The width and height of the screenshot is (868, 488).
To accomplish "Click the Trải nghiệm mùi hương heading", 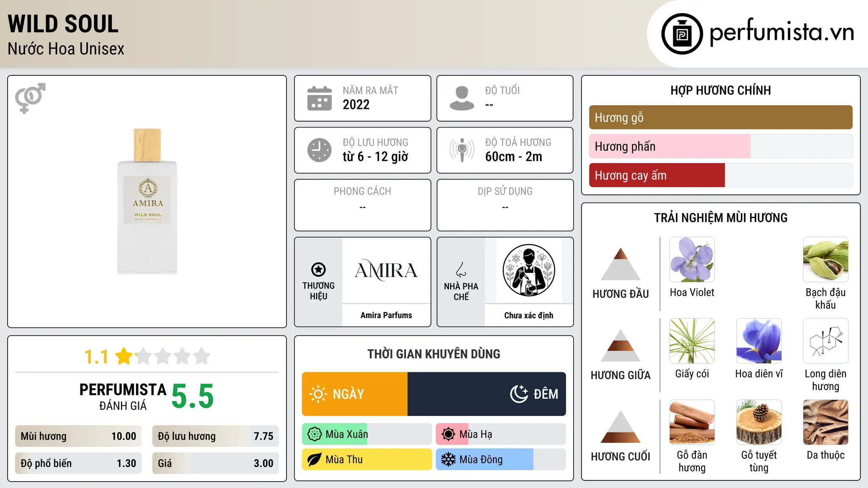I will coord(721,218).
